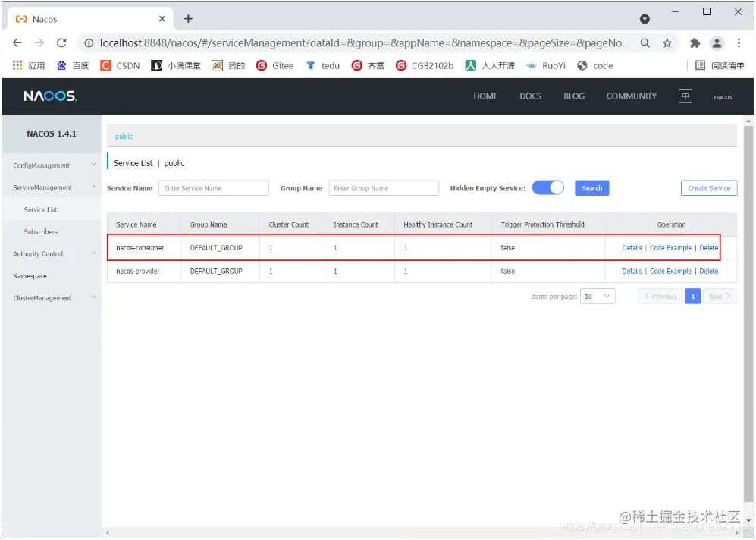Click the nacos user name in header
Image resolution: width=756 pixels, height=540 pixels.
tap(723, 96)
